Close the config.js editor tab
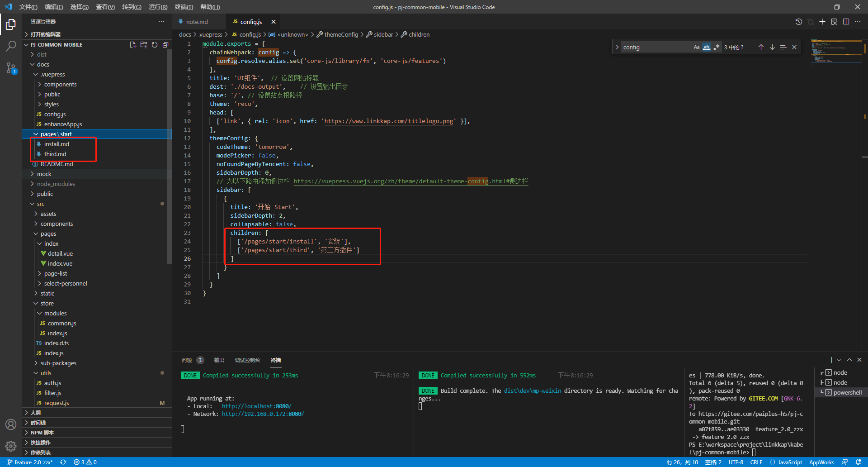This screenshot has width=868, height=467. (274, 22)
